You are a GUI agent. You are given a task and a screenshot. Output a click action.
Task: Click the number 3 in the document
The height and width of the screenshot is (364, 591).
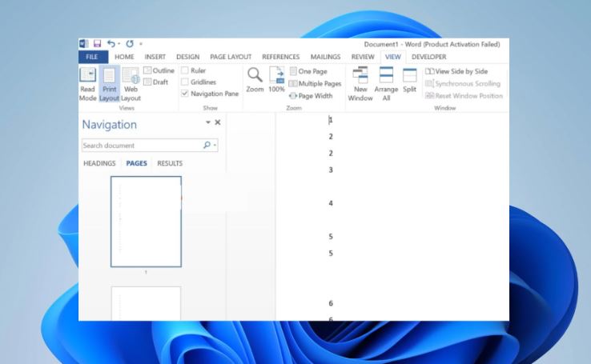pyautogui.click(x=331, y=170)
